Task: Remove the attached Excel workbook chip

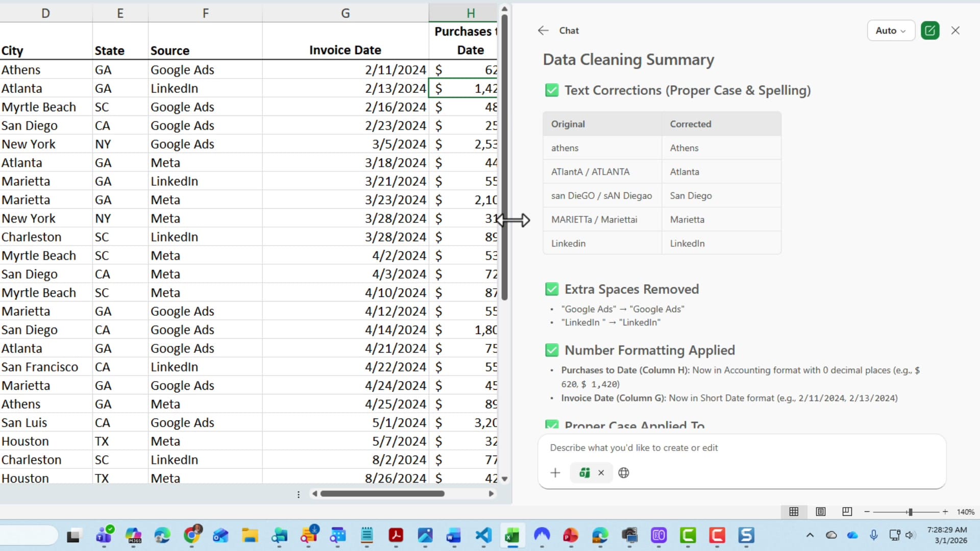Action: [602, 472]
